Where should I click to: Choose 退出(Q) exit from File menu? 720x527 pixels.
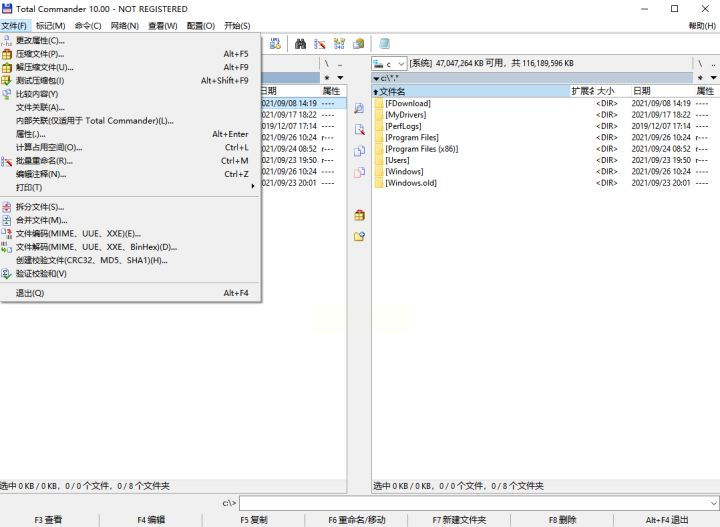coord(131,293)
